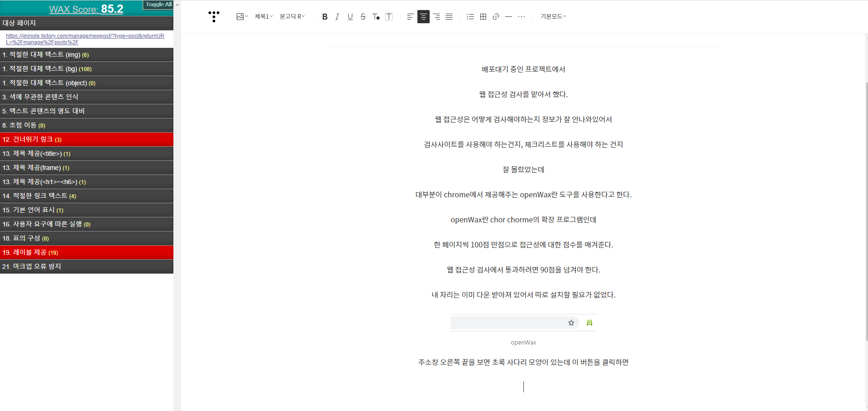Screen dimensions: 868x411
Task: Click line '웹 접근성 검사를 맡아서 했다.'
Action: 523,94
